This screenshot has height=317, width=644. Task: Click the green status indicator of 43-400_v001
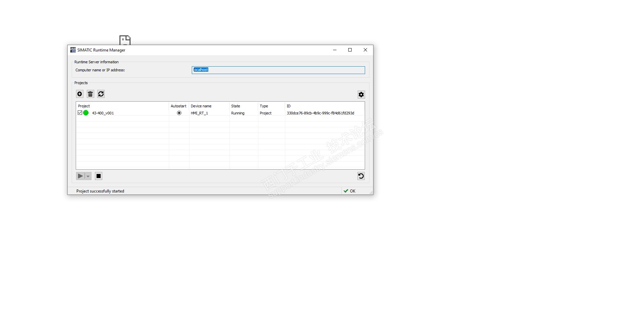86,113
